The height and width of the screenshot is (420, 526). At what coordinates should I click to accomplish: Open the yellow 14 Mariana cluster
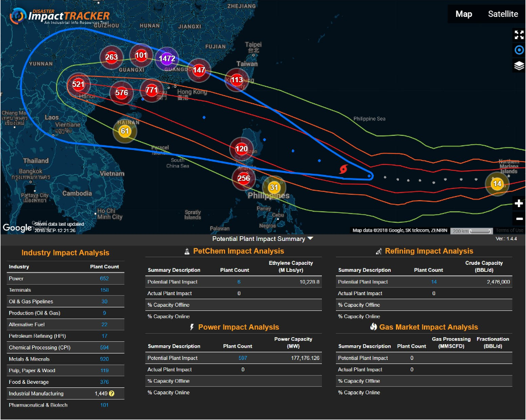pos(497,184)
